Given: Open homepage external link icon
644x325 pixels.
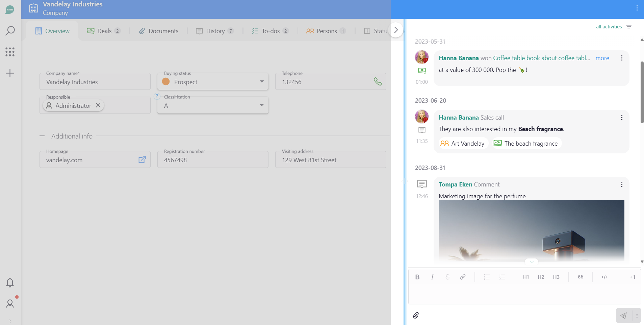Looking at the screenshot, I should point(142,160).
